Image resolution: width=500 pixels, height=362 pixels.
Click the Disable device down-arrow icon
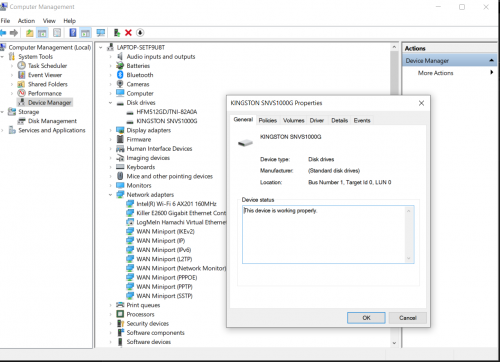point(140,33)
